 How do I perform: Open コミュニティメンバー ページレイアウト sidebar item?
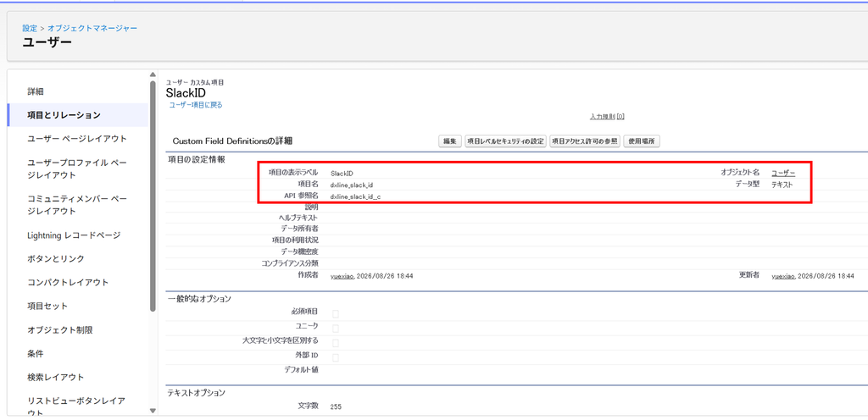(77, 204)
